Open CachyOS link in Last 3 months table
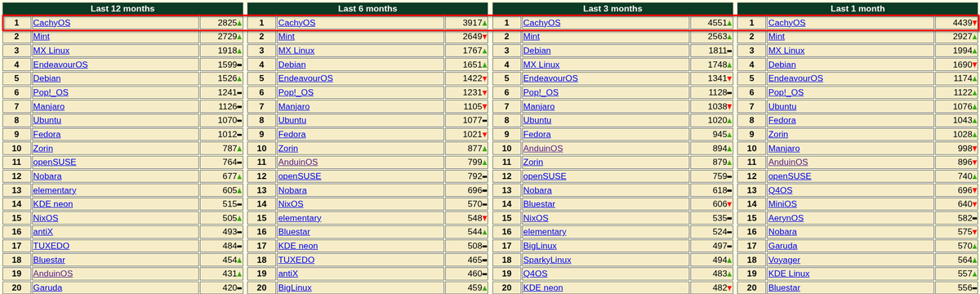This screenshot has width=980, height=294. pyautogui.click(x=541, y=23)
